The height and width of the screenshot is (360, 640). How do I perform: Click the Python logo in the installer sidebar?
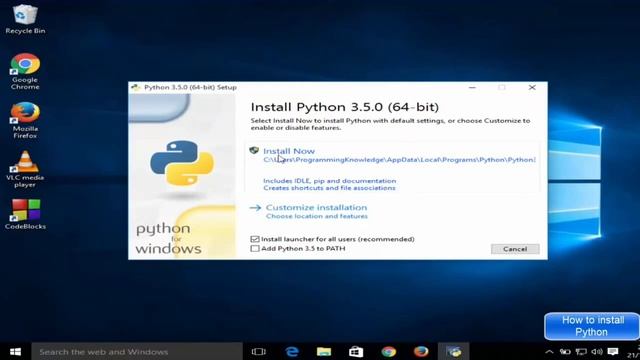click(182, 162)
